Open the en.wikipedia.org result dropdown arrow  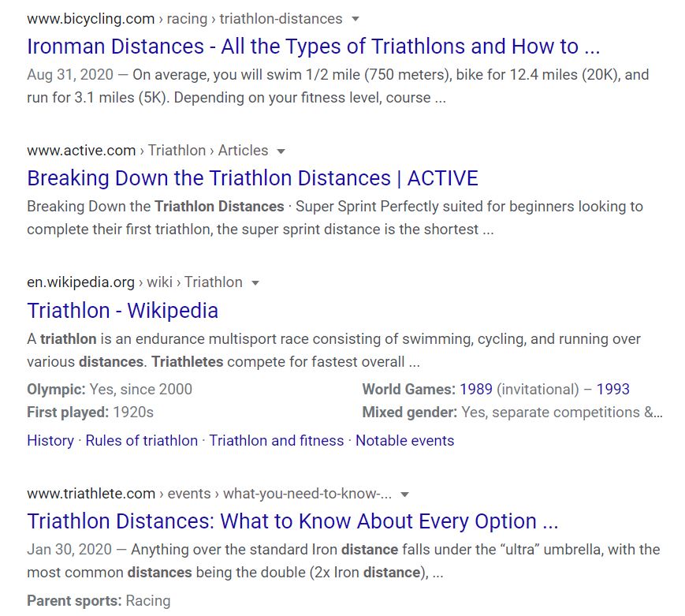(x=255, y=283)
